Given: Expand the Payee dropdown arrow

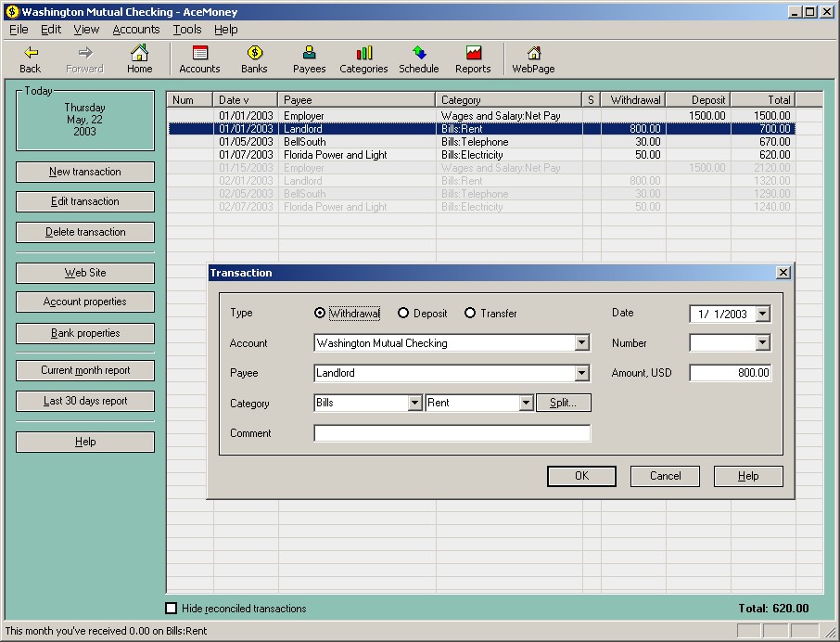Looking at the screenshot, I should (581, 373).
